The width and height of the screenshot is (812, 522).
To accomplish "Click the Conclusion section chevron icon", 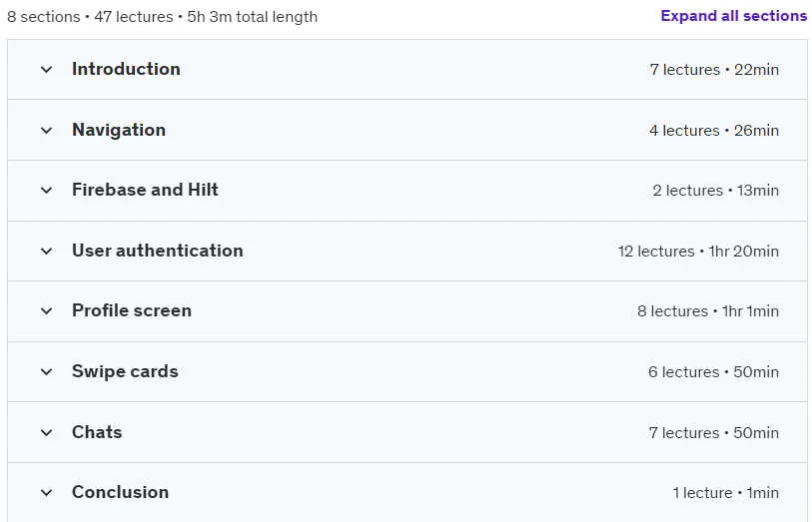I will click(47, 493).
